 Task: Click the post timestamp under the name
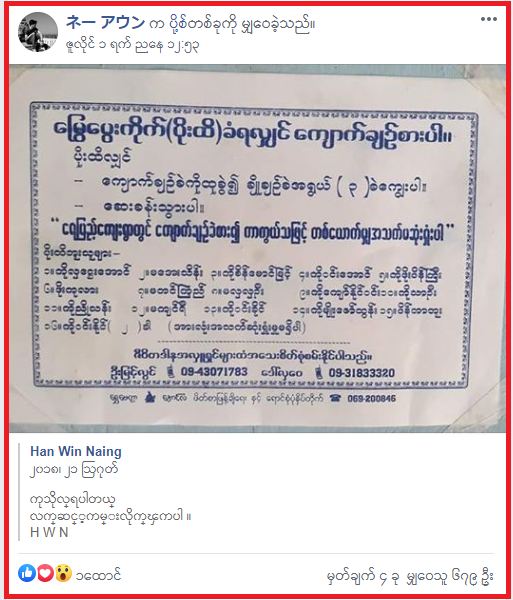132,46
